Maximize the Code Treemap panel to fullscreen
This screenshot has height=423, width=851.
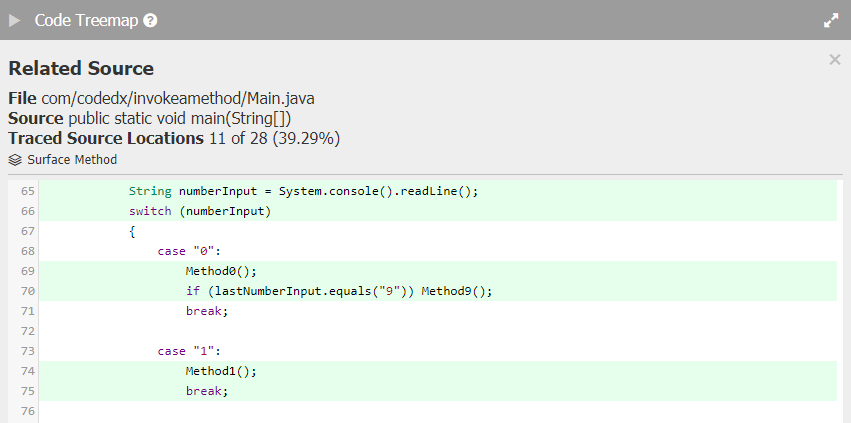click(830, 20)
